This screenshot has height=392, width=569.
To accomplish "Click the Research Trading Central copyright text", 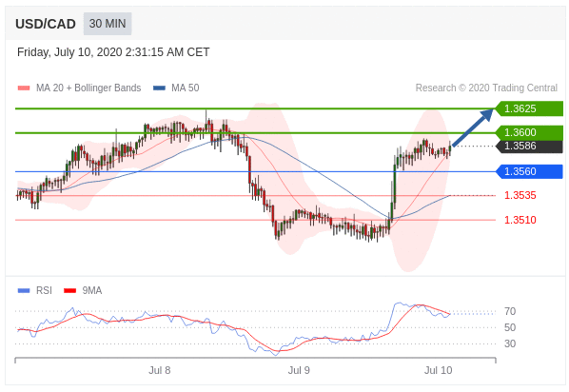I will (x=486, y=88).
